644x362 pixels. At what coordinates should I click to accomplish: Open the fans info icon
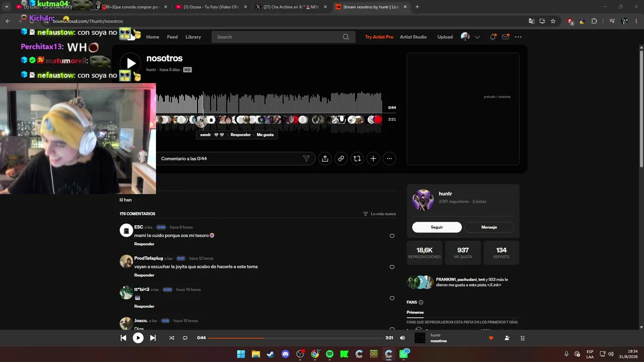pyautogui.click(x=421, y=302)
